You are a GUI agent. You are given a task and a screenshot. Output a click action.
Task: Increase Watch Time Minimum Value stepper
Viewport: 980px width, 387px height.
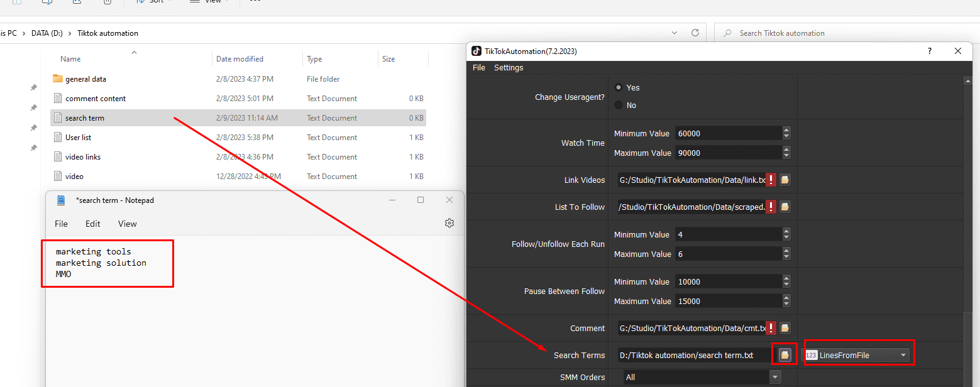click(x=786, y=130)
